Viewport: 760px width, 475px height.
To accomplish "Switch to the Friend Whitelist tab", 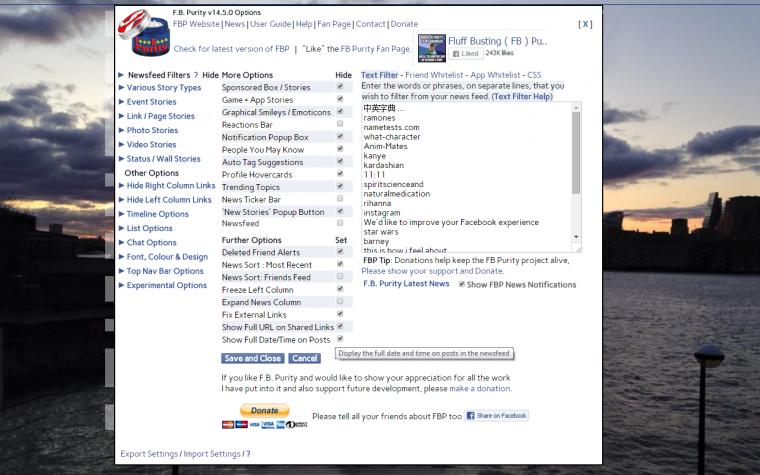I will pos(433,75).
